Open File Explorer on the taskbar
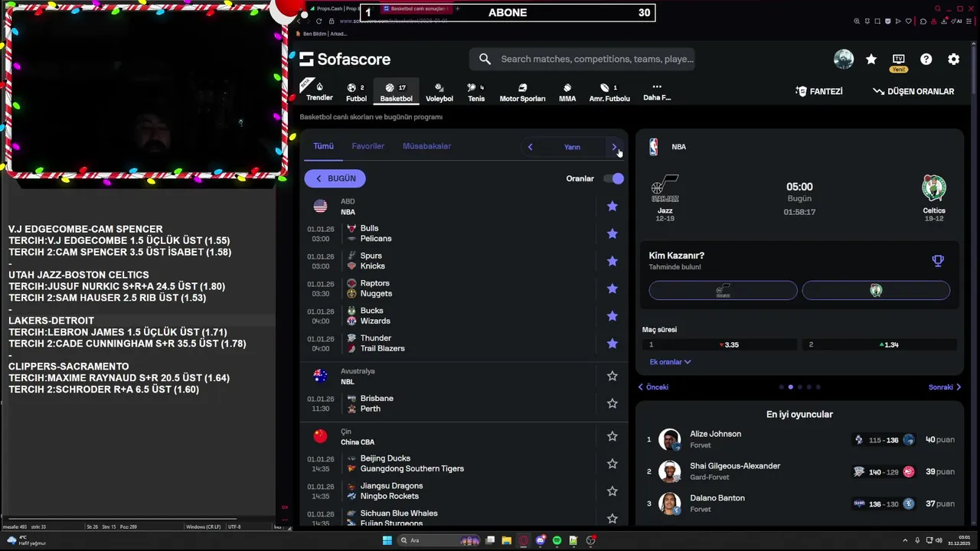Image resolution: width=980 pixels, height=551 pixels. tap(507, 540)
